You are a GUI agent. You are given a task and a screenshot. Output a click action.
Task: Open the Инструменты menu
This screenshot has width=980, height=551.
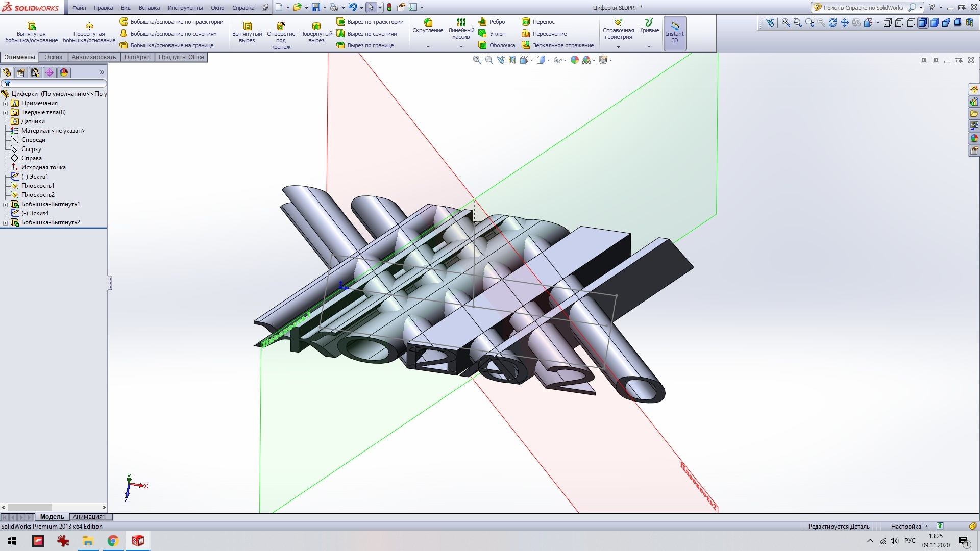(x=185, y=8)
